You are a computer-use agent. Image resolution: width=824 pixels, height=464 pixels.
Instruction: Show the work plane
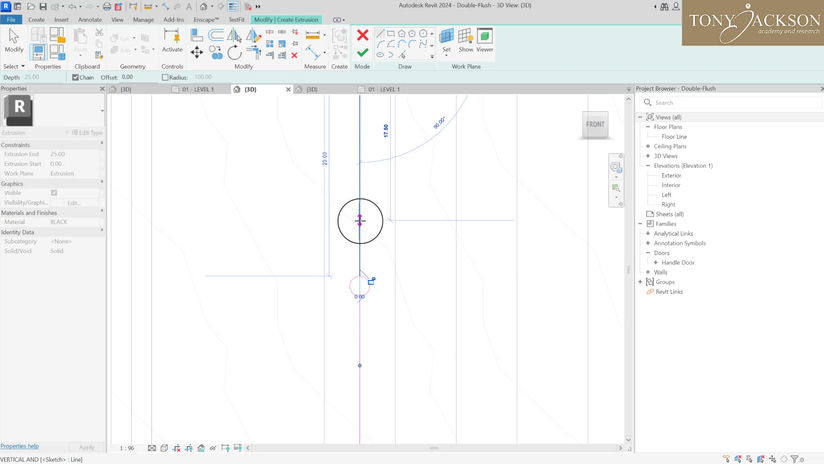466,40
